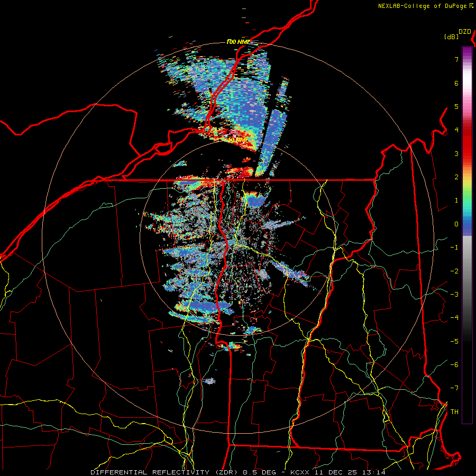
Task: Click the 3 dB scale tick label
Action: tap(456, 153)
